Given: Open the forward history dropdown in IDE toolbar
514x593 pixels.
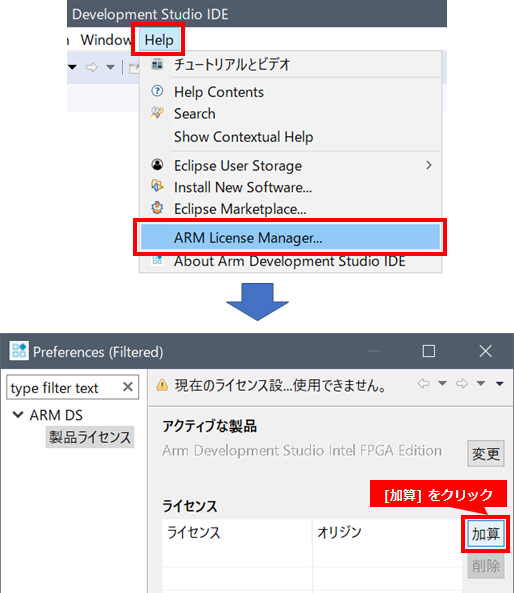Looking at the screenshot, I should (110, 67).
